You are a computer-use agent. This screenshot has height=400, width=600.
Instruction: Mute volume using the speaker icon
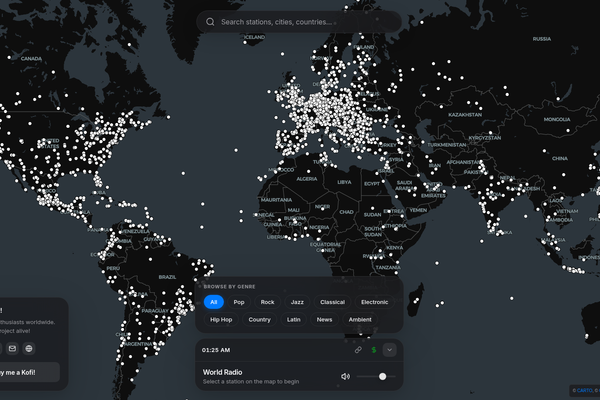(x=345, y=376)
